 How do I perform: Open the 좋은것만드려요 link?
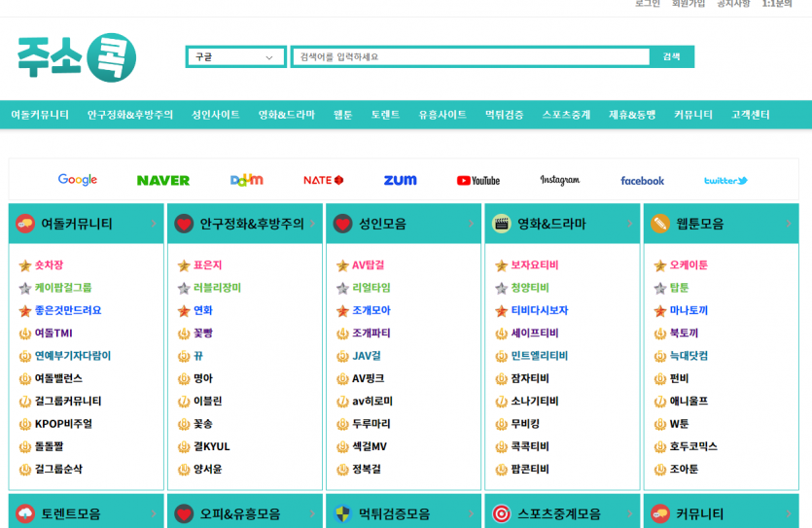pyautogui.click(x=68, y=310)
